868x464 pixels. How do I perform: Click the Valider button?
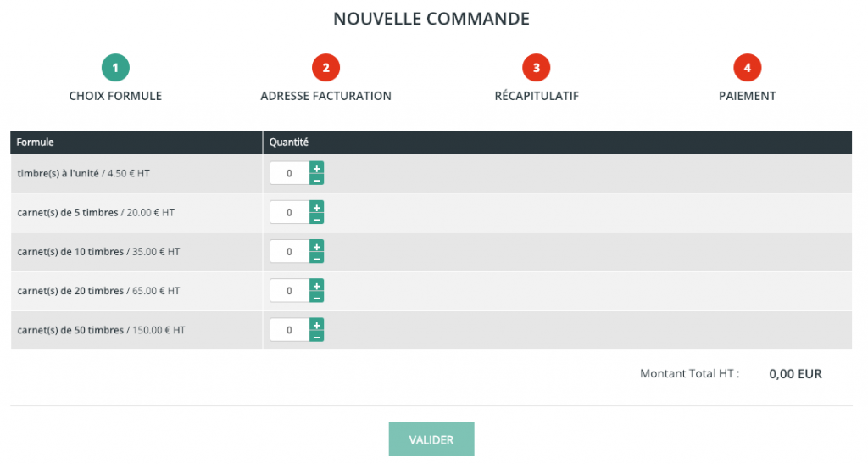click(x=431, y=439)
